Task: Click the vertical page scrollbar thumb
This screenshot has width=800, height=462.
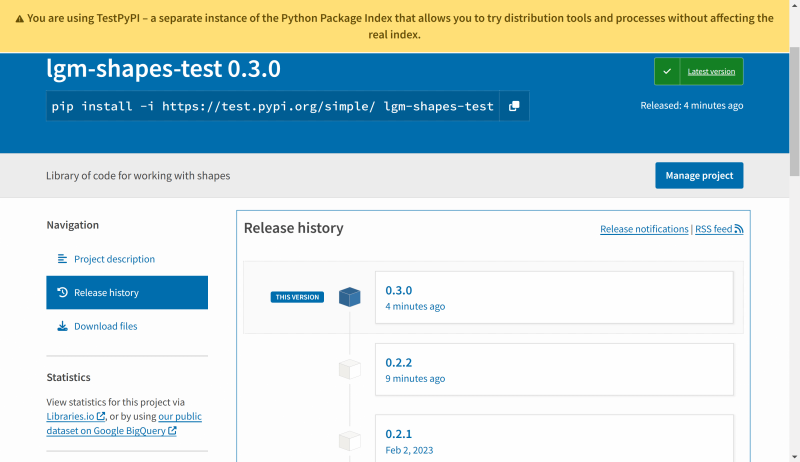Action: point(794,111)
